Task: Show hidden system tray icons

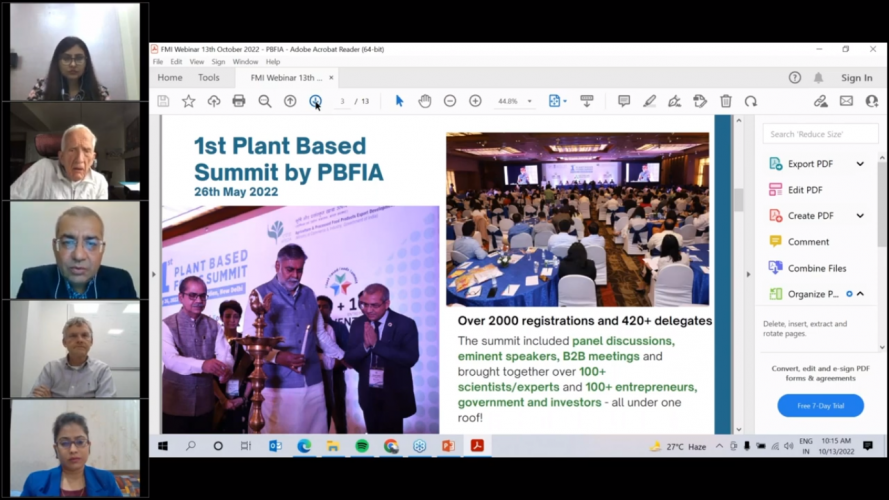Action: 719,446
